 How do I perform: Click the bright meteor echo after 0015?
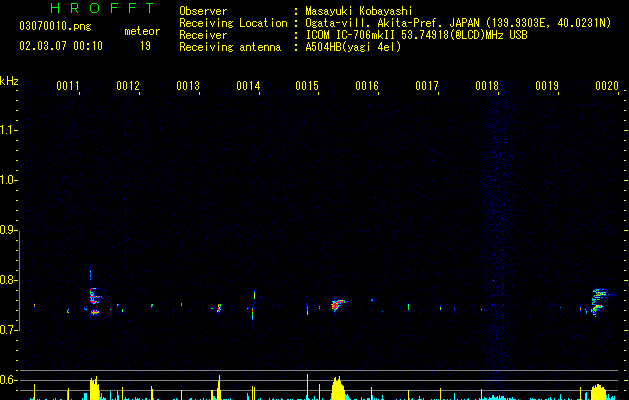coord(339,305)
